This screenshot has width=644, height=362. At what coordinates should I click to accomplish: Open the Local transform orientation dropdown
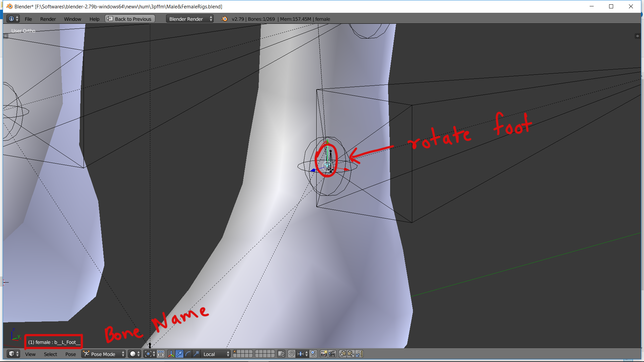pos(216,354)
